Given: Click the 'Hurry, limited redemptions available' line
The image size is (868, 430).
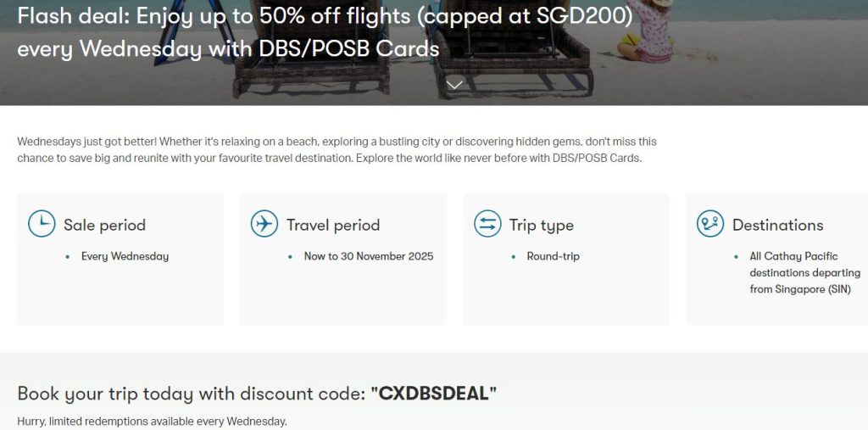Looking at the screenshot, I should point(152,422).
